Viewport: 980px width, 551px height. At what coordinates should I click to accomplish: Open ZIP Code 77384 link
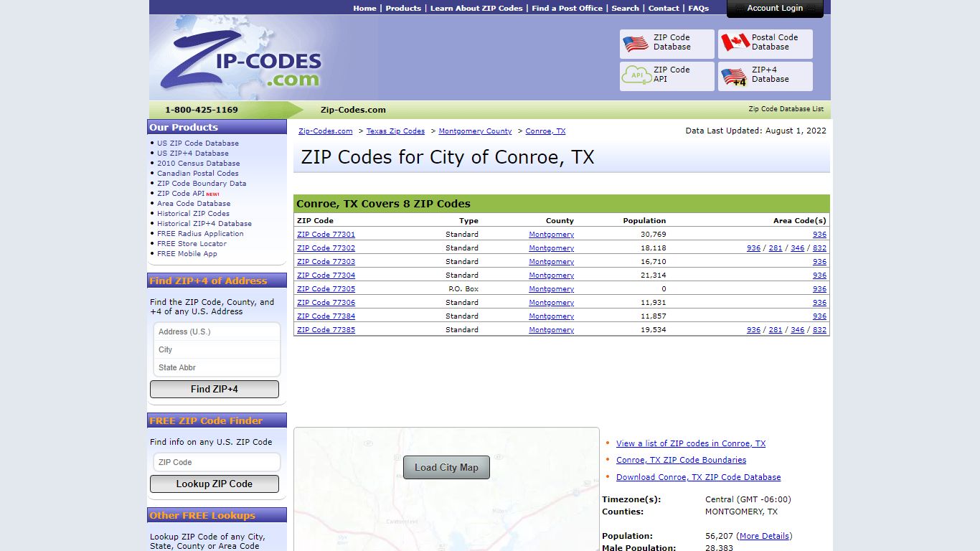[326, 316]
